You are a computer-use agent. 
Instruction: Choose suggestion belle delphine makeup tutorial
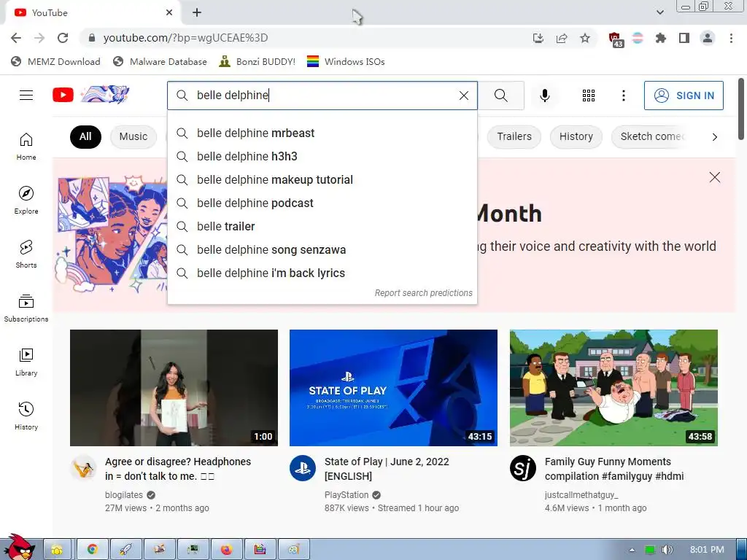click(322, 179)
